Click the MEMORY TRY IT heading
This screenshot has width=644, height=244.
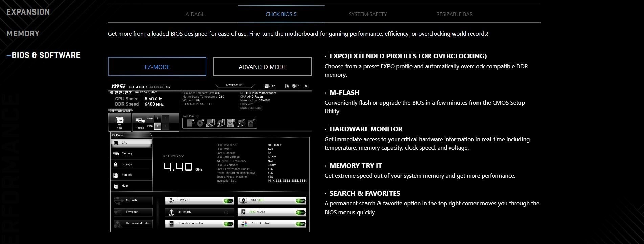(x=356, y=166)
